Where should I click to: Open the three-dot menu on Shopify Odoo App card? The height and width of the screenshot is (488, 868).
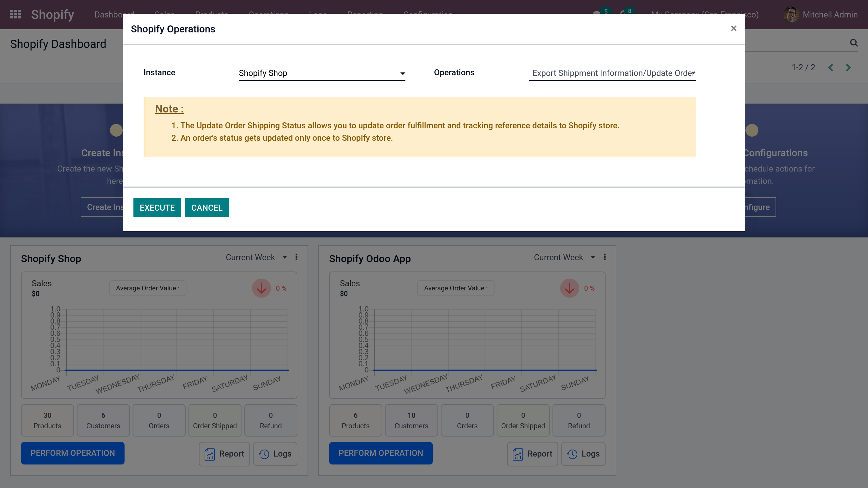pyautogui.click(x=605, y=257)
